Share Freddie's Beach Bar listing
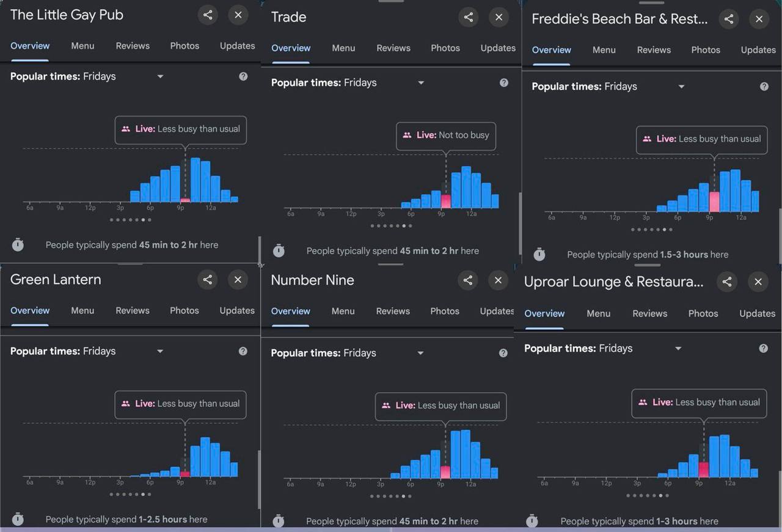 pos(729,19)
